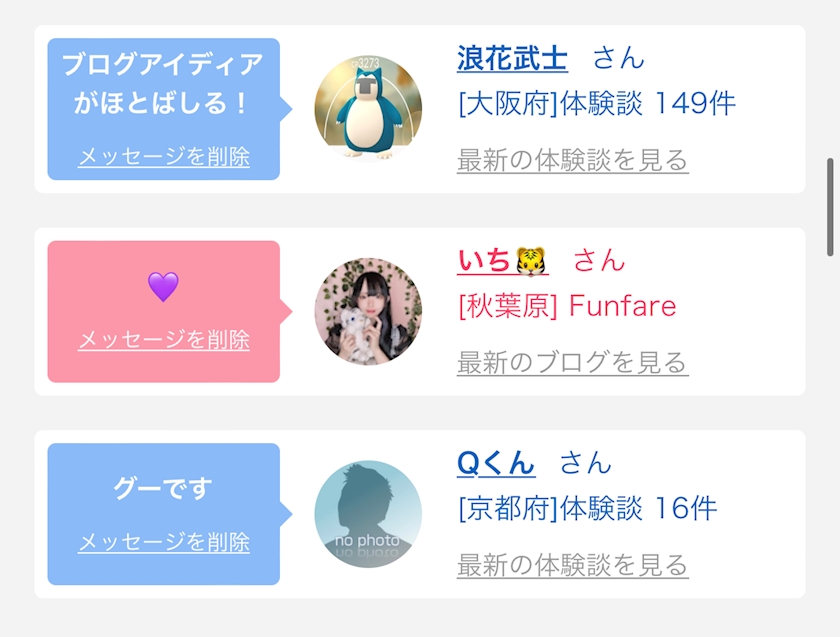Click the [秋葉原] Funfare text

click(567, 306)
